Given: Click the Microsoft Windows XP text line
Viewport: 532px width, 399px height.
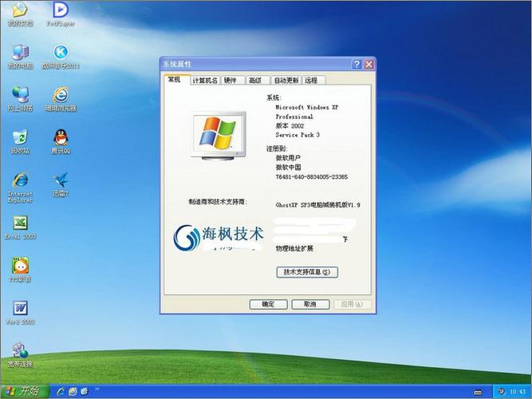Looking at the screenshot, I should 307,107.
